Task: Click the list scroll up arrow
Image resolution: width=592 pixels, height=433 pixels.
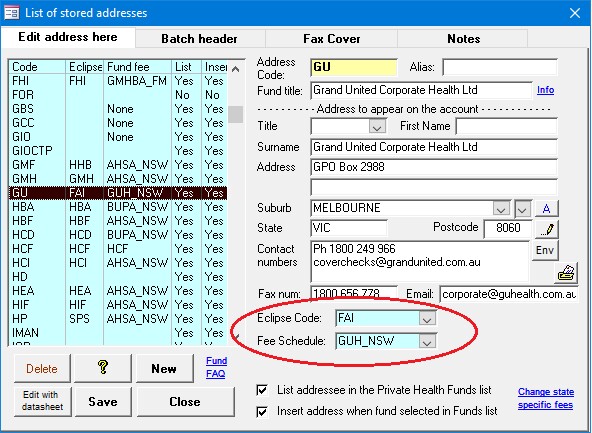Action: point(236,69)
